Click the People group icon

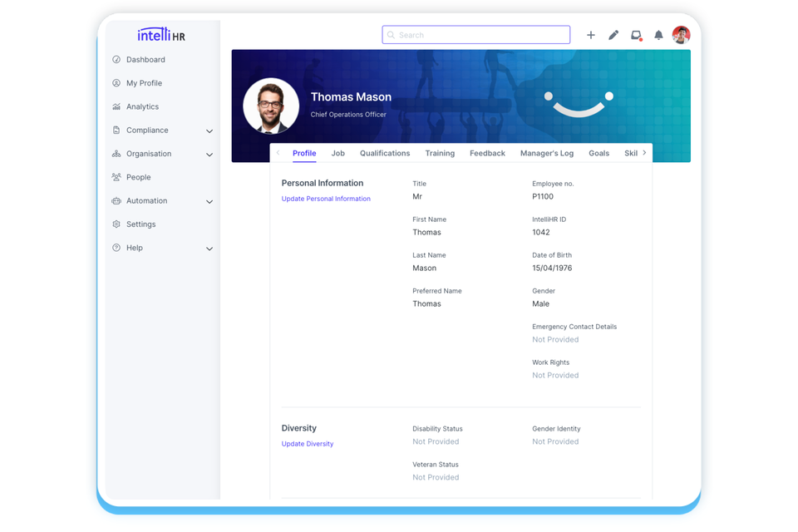(x=116, y=177)
